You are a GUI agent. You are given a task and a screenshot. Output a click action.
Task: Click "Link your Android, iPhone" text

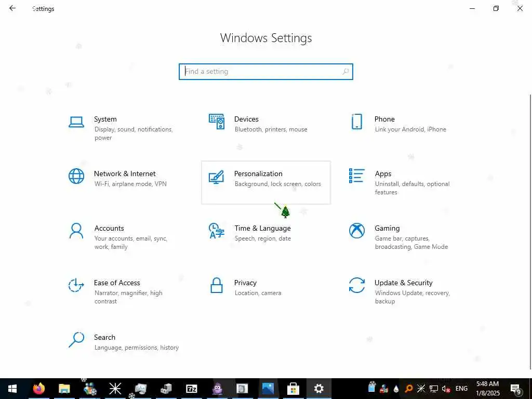(x=410, y=129)
